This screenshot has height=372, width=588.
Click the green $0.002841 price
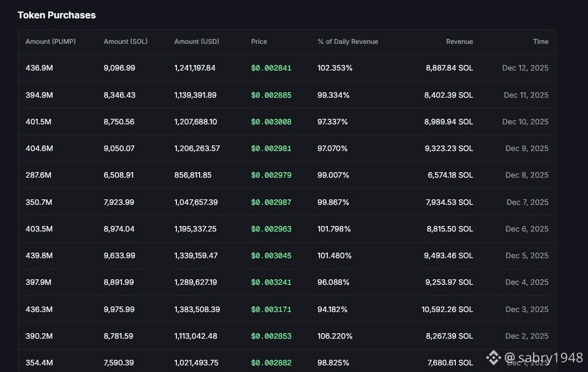pyautogui.click(x=271, y=68)
